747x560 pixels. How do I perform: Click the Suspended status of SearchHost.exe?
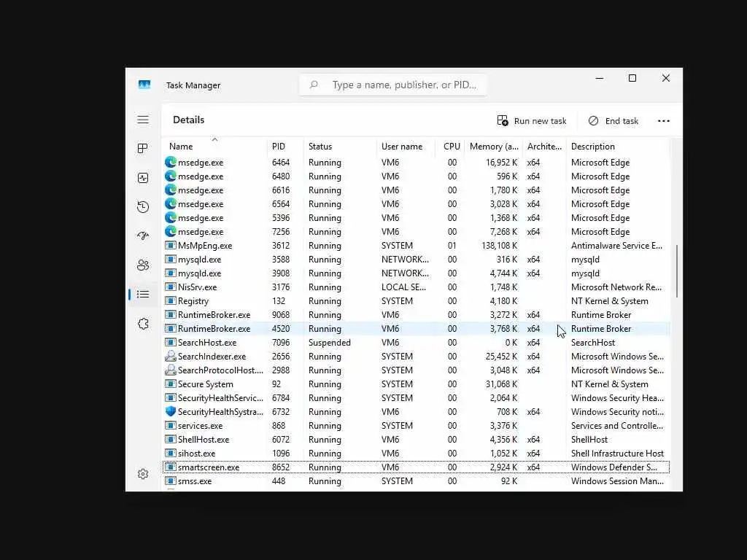pos(329,343)
